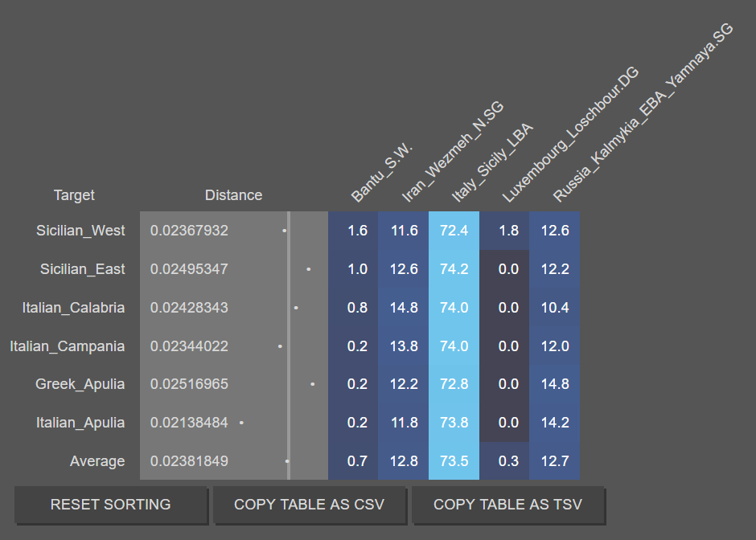Screen dimensions: 756x540
Task: Click the 74.2 cell for Sicilian_East
Action: tap(454, 269)
